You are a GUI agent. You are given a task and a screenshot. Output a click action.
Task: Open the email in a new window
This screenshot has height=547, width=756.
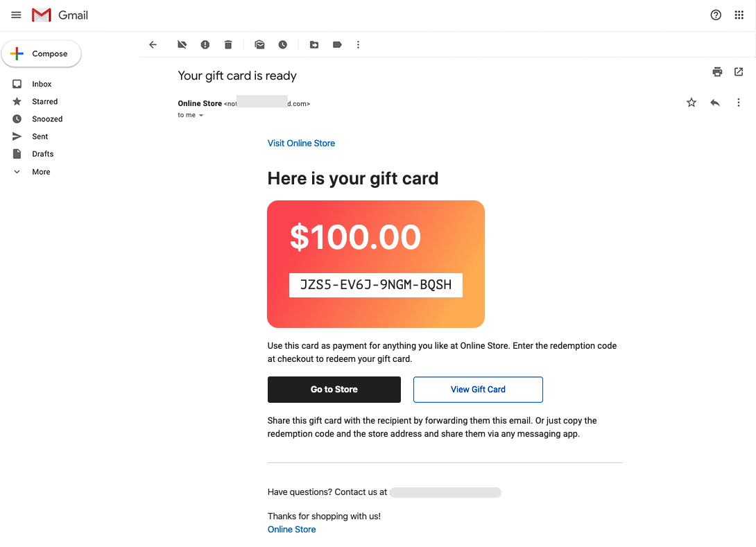coord(739,71)
